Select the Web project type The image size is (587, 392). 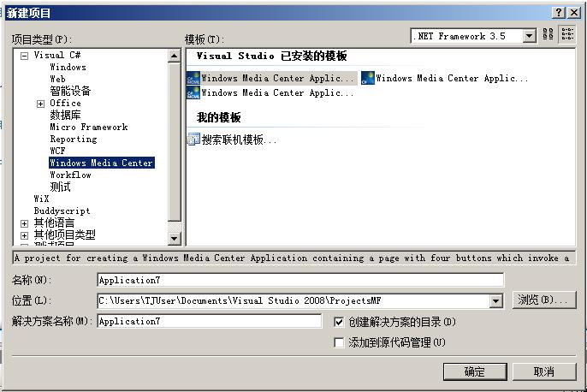tap(57, 79)
